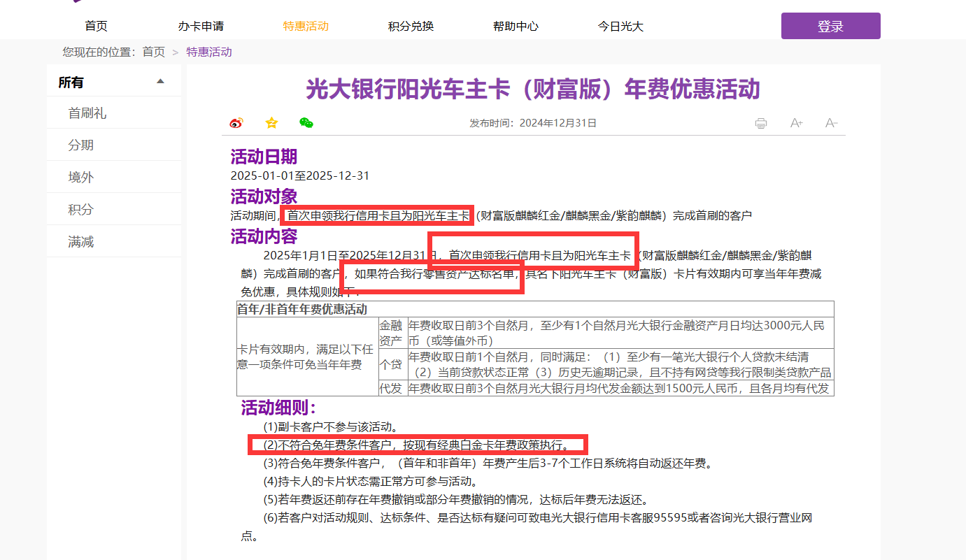Click the article title 光大银行阳光车主卡 年费优惠活动

(533, 89)
